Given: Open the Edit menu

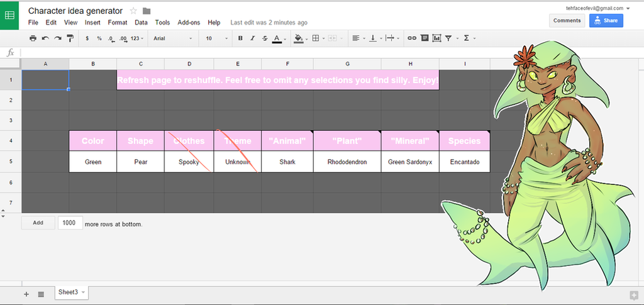Looking at the screenshot, I should [x=51, y=23].
